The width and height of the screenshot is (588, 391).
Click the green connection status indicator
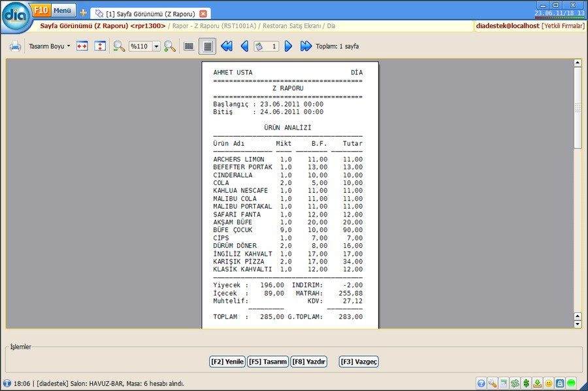point(571,383)
